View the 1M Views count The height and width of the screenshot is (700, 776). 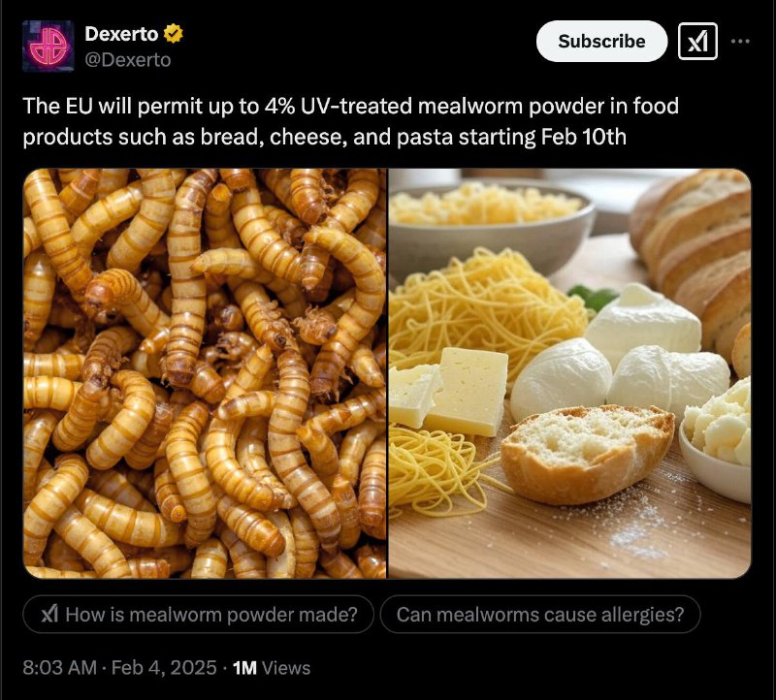(x=272, y=668)
